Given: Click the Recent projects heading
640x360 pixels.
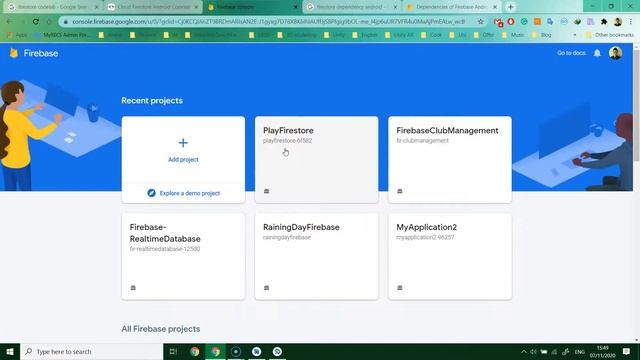Looking at the screenshot, I should 152,100.
